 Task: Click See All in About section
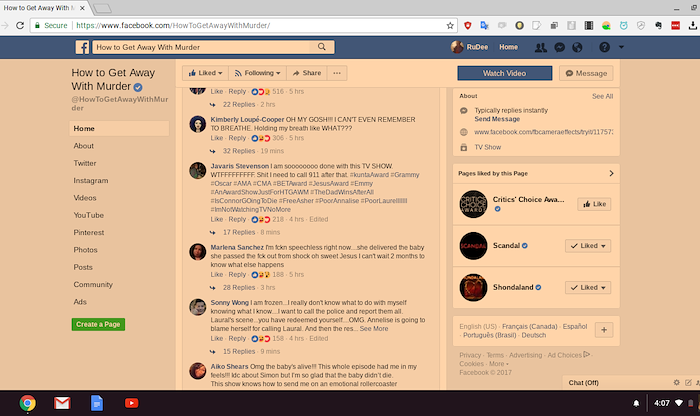click(x=602, y=96)
